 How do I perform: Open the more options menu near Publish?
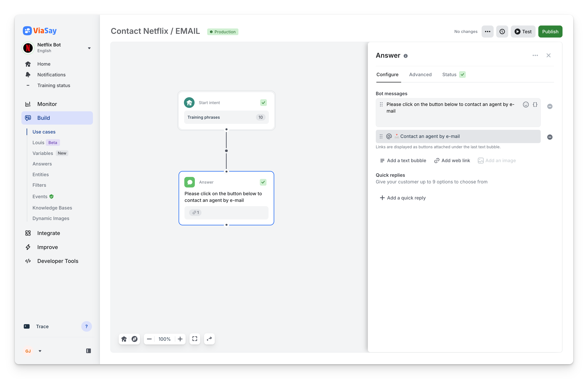click(x=488, y=31)
